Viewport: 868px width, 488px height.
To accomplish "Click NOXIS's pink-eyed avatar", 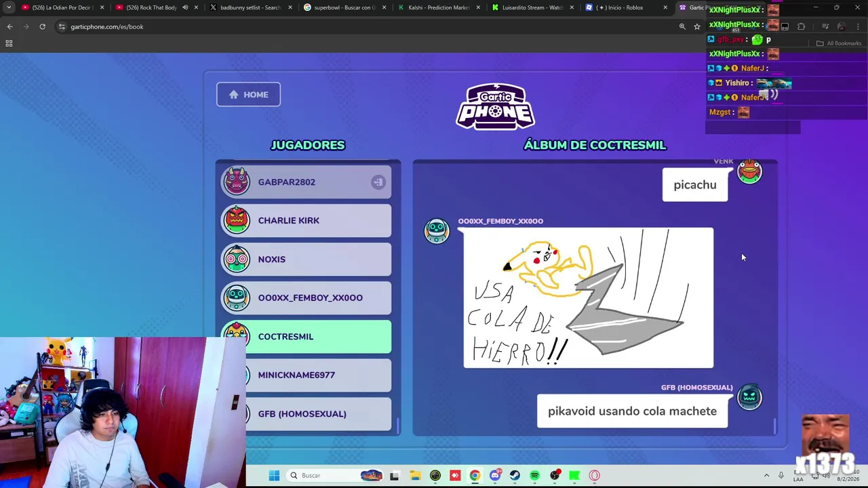I will point(237,259).
